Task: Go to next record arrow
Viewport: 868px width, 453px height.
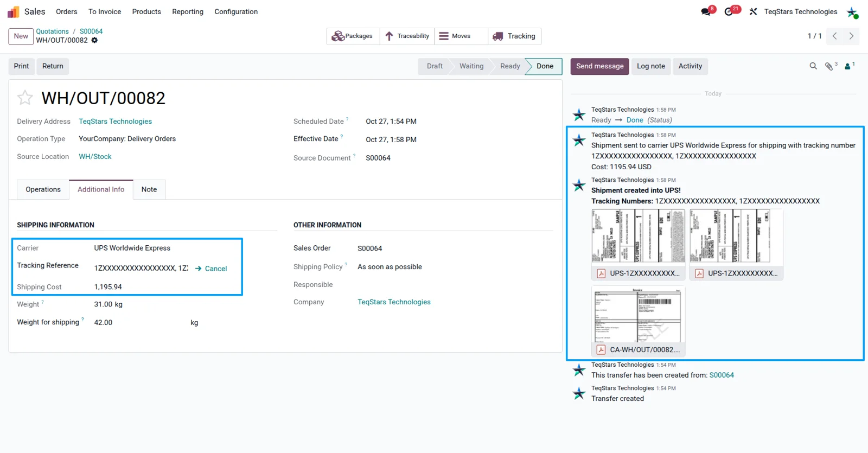Action: point(851,36)
